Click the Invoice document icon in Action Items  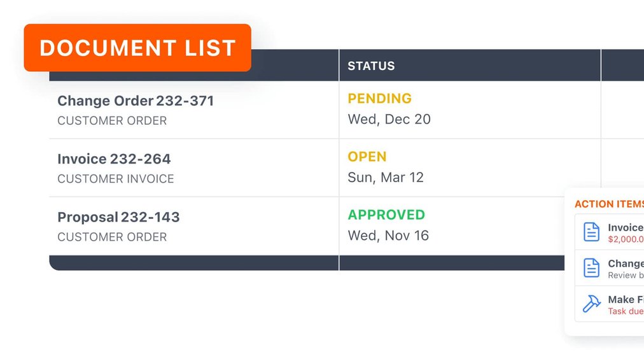coord(592,232)
